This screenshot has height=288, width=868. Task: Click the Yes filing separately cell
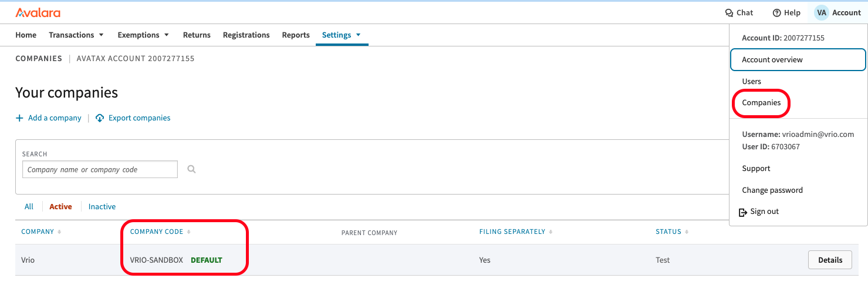[485, 260]
